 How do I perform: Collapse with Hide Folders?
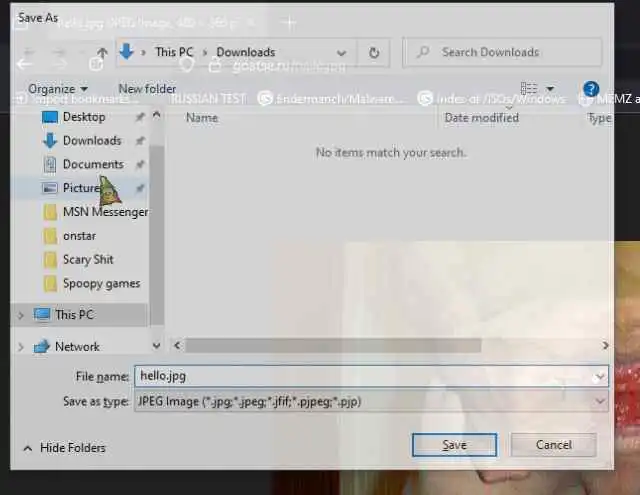pyautogui.click(x=64, y=448)
